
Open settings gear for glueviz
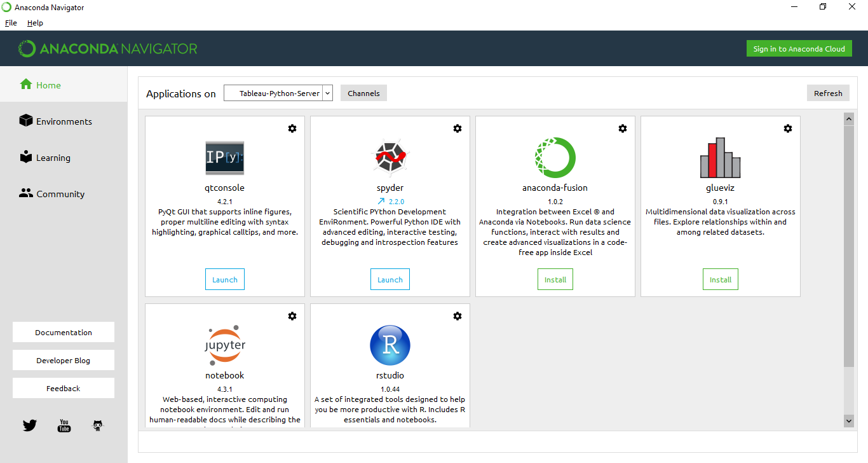coord(788,128)
